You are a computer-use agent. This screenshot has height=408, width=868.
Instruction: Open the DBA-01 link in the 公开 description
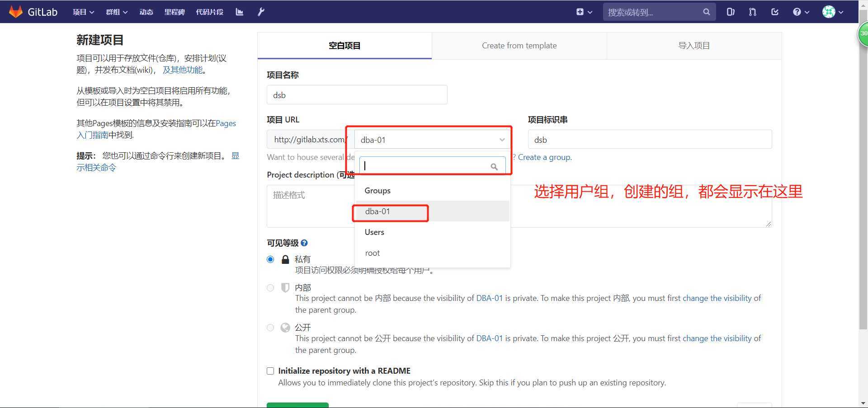(x=489, y=338)
